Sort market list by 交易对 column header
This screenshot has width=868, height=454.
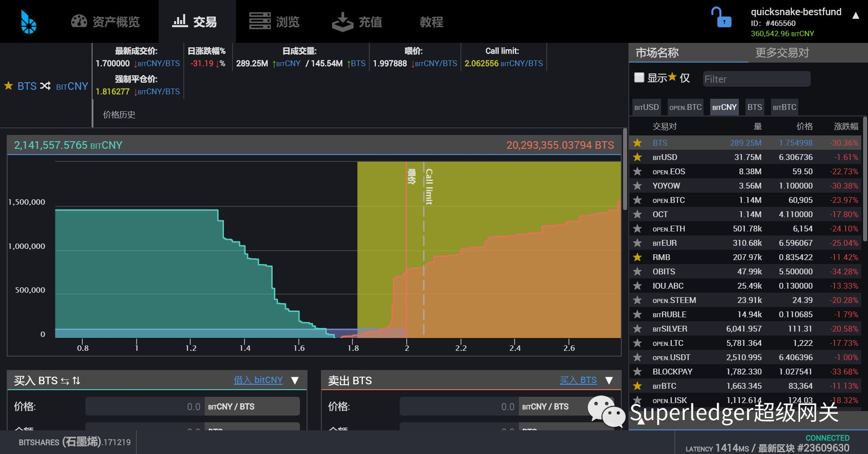tap(665, 126)
